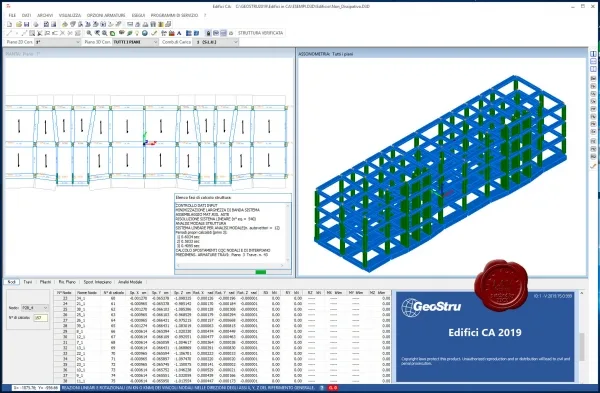Expand the Piano 3D Corr. TUTTI I PIANI dropdown
The image size is (600, 393).
click(x=135, y=42)
